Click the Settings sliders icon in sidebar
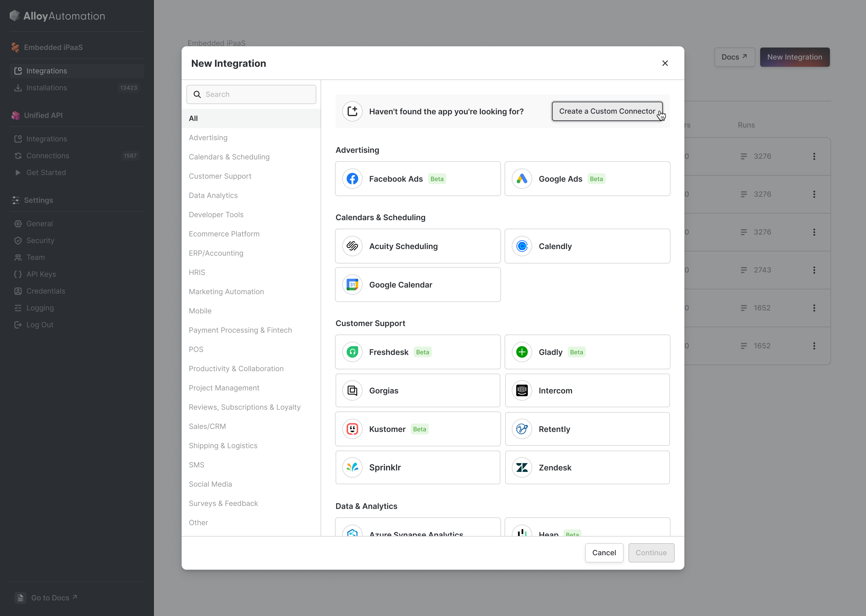866x616 pixels. (x=16, y=200)
